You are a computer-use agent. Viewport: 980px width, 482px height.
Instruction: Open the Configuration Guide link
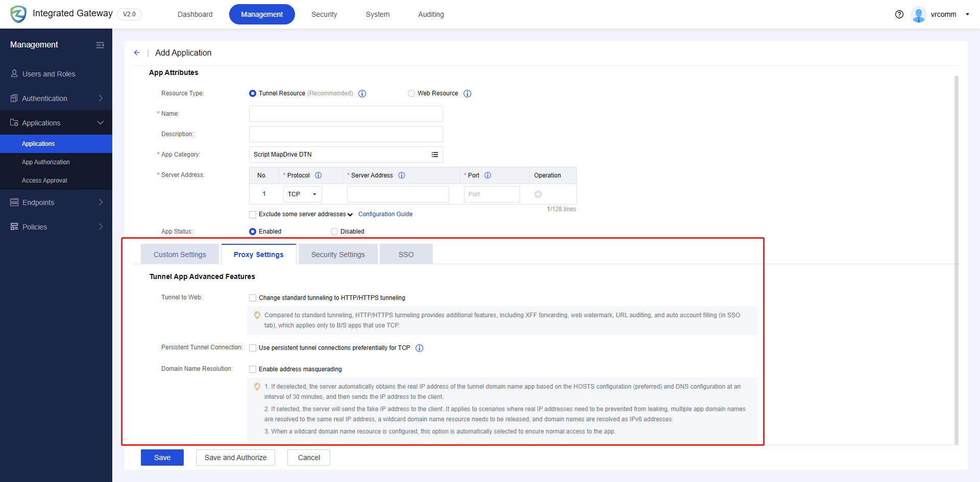385,214
